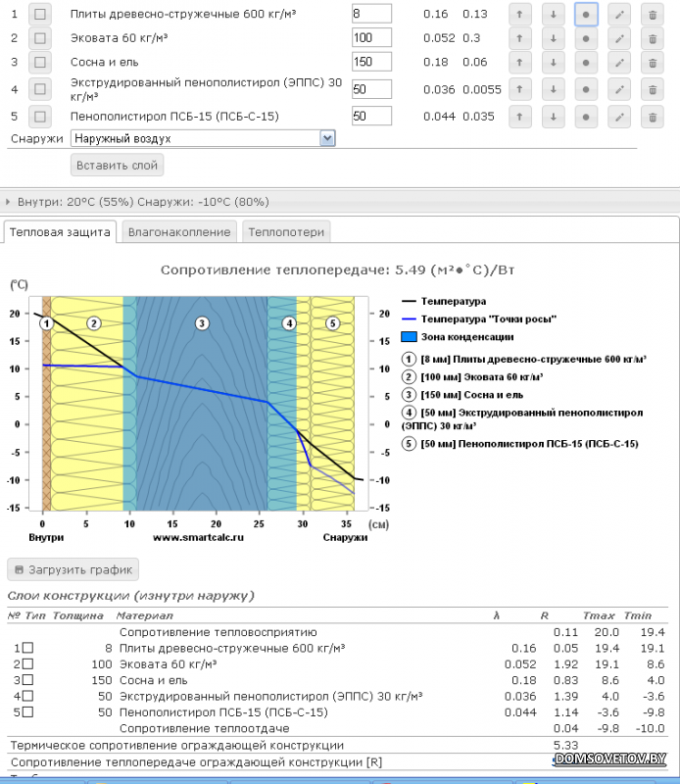Move ЭППС layer down
The width and height of the screenshot is (680, 784).
pos(553,89)
